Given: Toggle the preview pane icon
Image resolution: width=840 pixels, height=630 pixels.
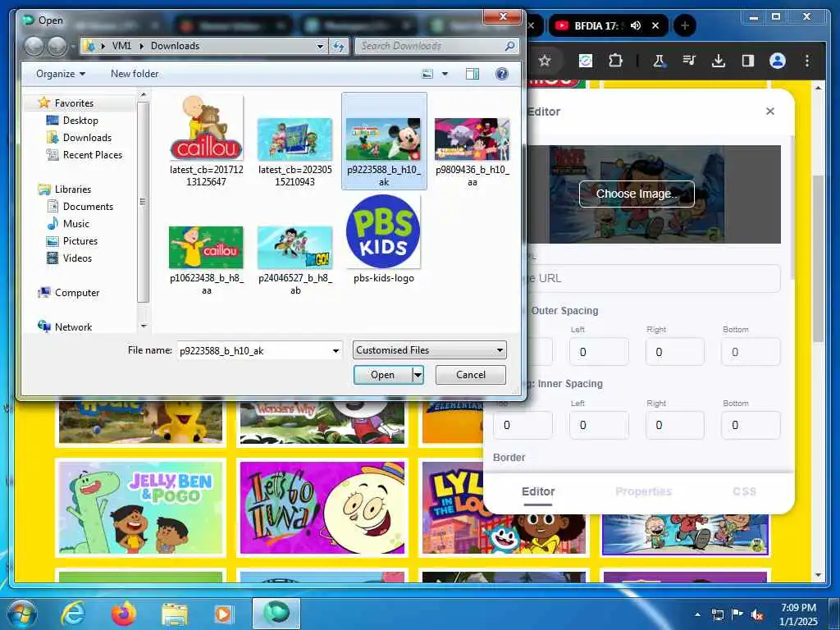Looking at the screenshot, I should pyautogui.click(x=472, y=74).
